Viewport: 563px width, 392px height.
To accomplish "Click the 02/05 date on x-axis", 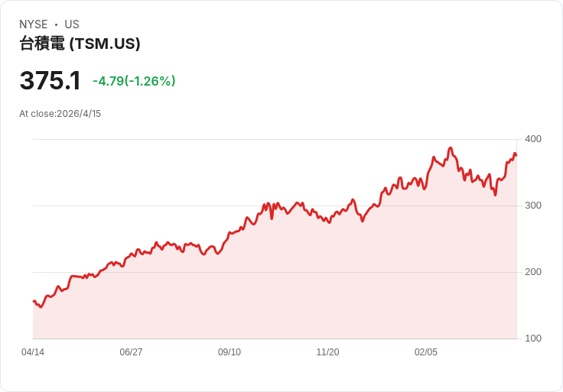I will pos(426,352).
